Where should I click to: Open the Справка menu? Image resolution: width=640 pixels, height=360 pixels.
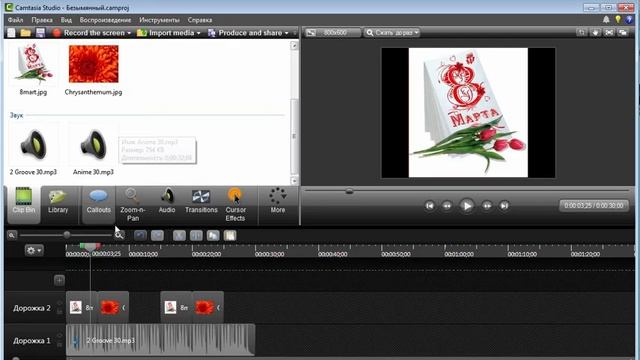coord(200,20)
